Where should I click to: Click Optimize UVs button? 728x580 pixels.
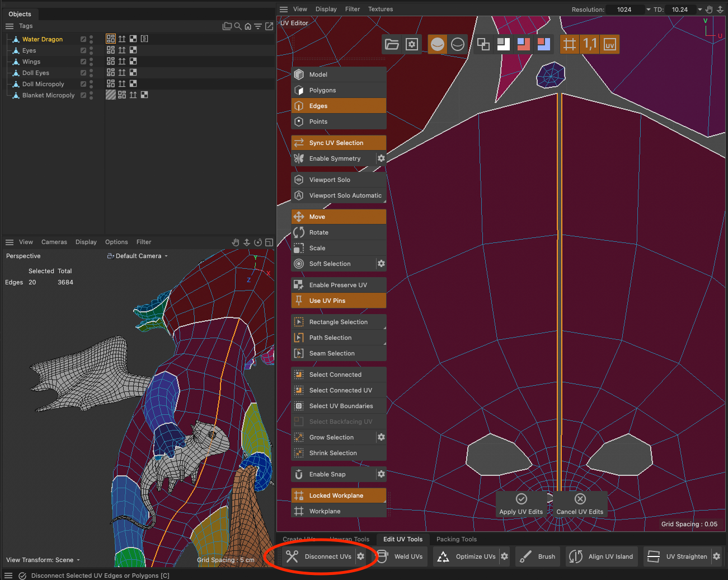(467, 556)
